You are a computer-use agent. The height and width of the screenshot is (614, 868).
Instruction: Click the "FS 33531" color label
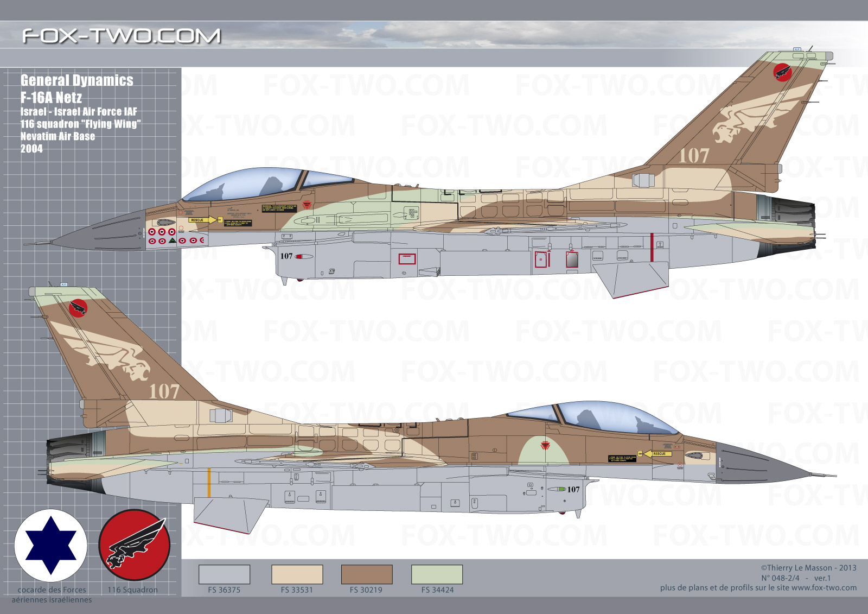297,590
